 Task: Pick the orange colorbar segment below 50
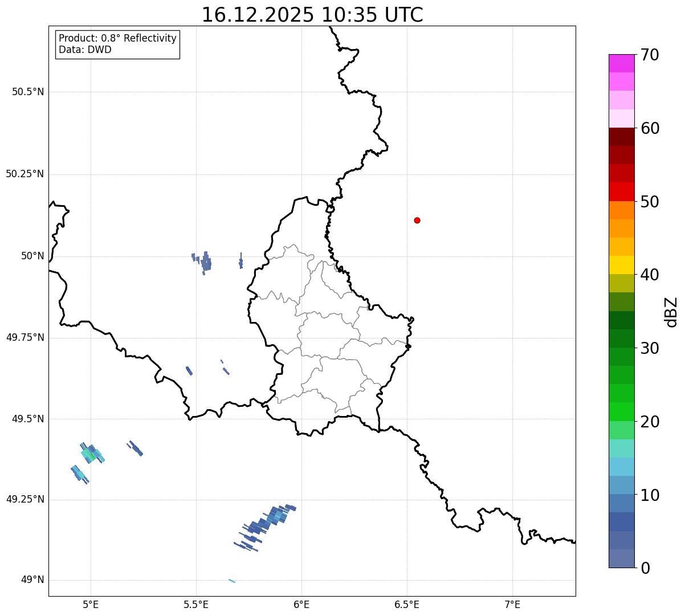(622, 210)
